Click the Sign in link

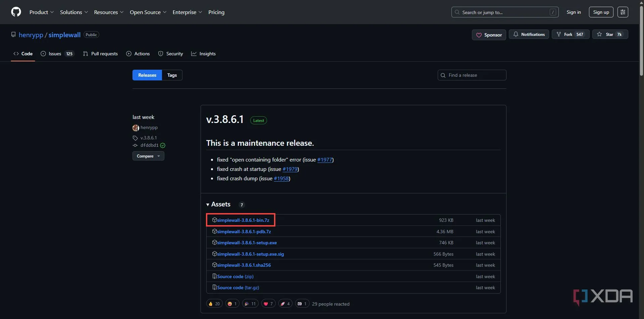(x=574, y=12)
